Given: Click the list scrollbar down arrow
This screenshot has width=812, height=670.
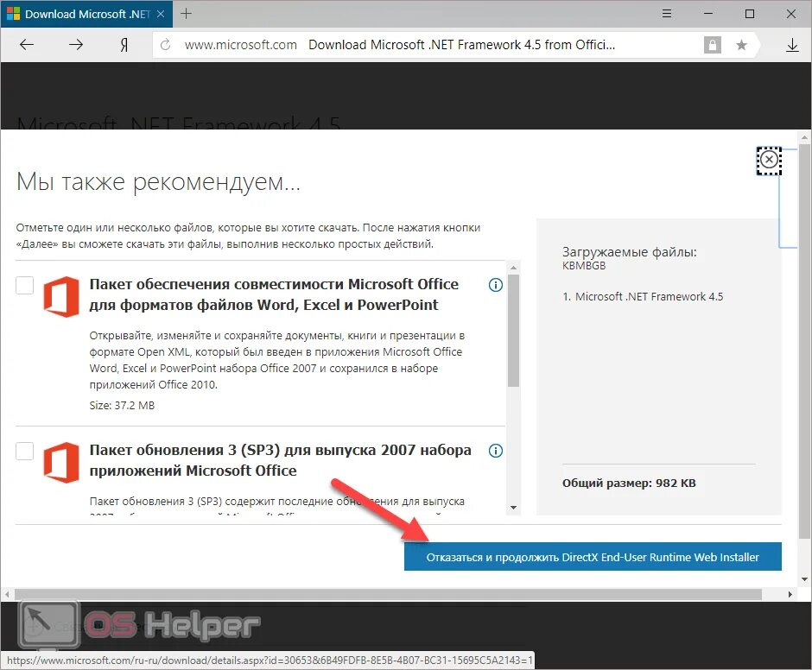Looking at the screenshot, I should (x=513, y=508).
